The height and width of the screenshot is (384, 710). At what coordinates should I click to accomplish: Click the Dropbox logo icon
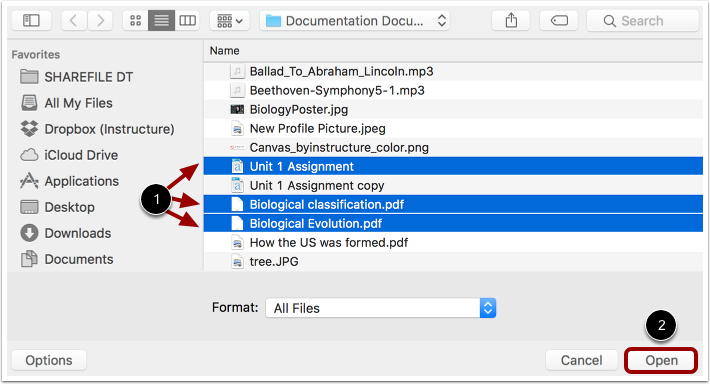coord(29,129)
